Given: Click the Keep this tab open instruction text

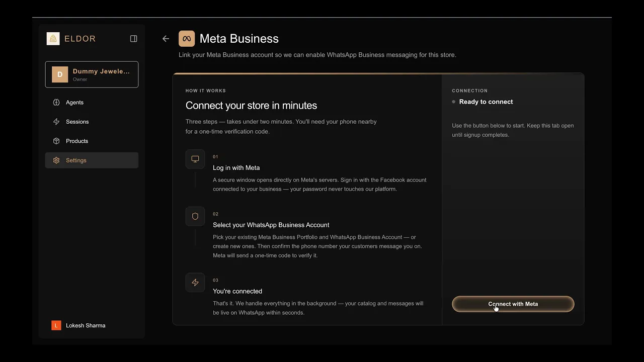Looking at the screenshot, I should 513,130.
